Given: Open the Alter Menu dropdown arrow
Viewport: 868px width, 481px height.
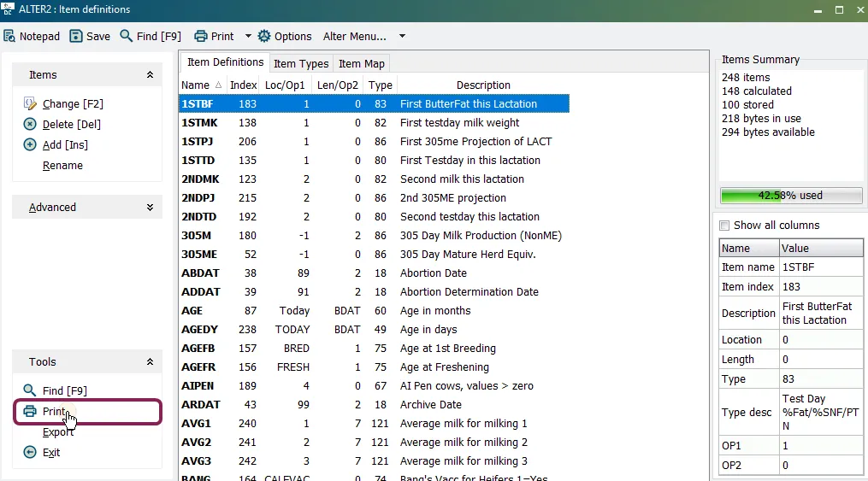Looking at the screenshot, I should click(403, 37).
